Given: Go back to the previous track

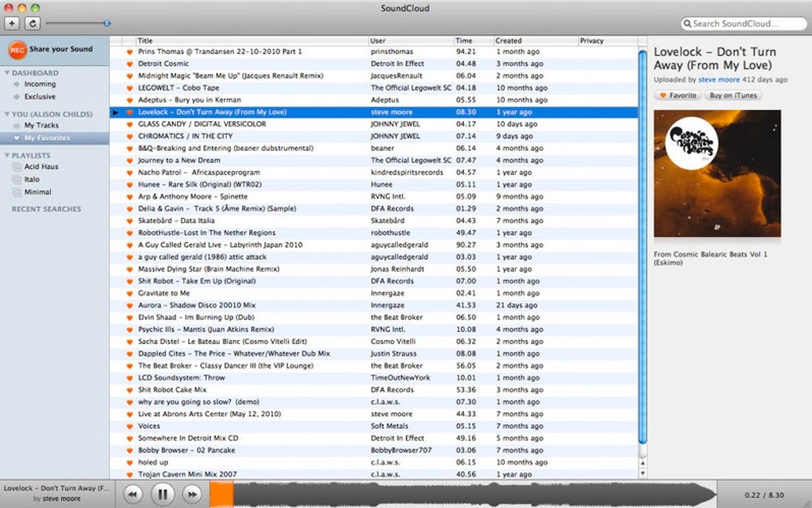Looking at the screenshot, I should tap(132, 494).
